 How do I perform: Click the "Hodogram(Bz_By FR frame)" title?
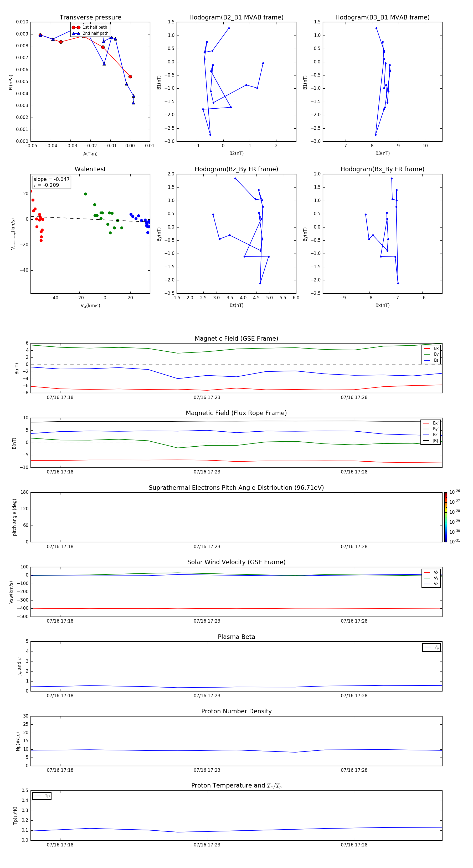236,169
